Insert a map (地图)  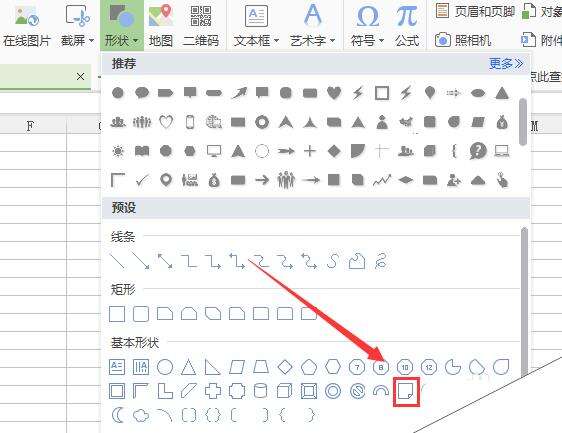tap(161, 26)
